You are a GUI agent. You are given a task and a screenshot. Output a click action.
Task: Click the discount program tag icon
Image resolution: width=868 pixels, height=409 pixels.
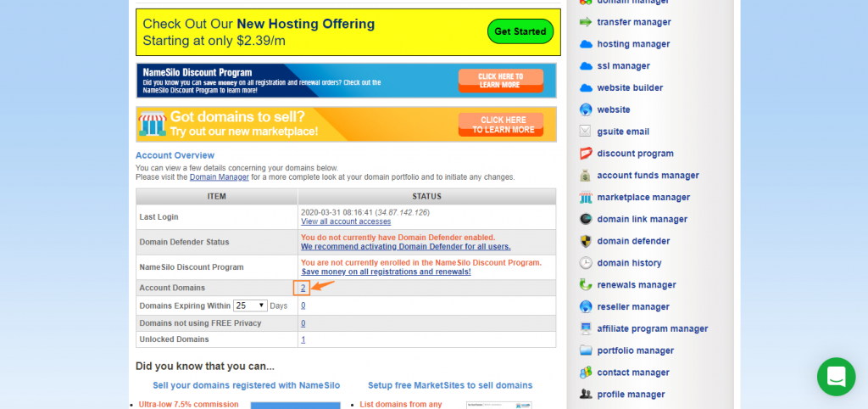click(x=586, y=154)
